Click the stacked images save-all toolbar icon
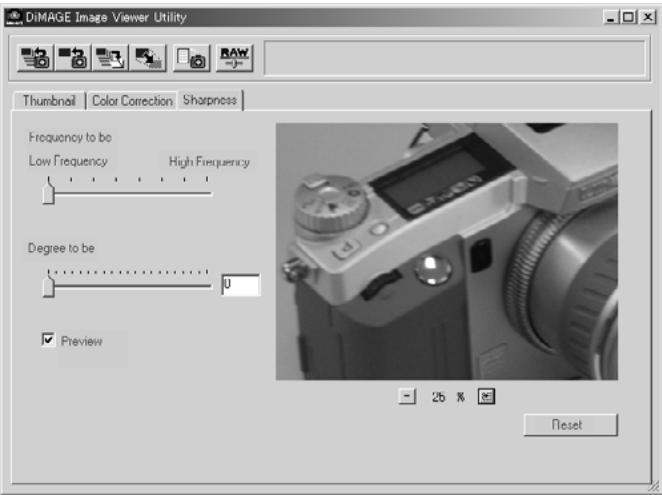This screenshot has width=662, height=495. [110, 57]
